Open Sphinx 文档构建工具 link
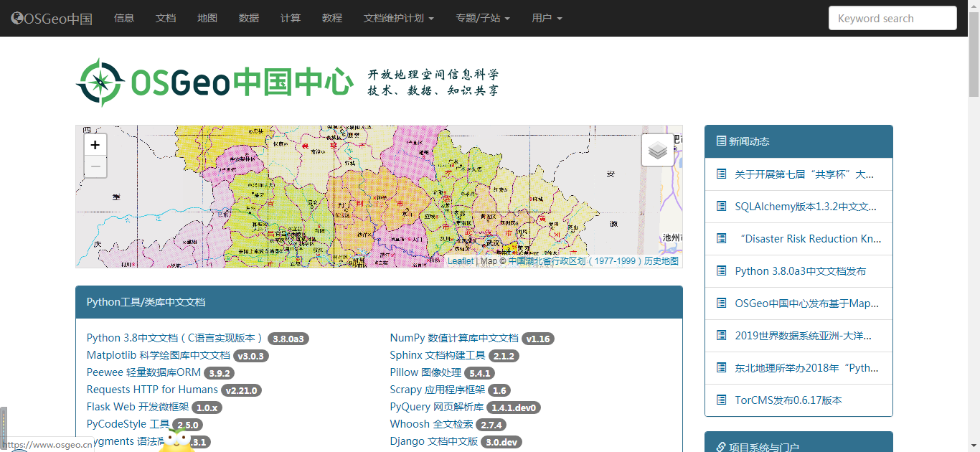The height and width of the screenshot is (452, 980). 438,355
